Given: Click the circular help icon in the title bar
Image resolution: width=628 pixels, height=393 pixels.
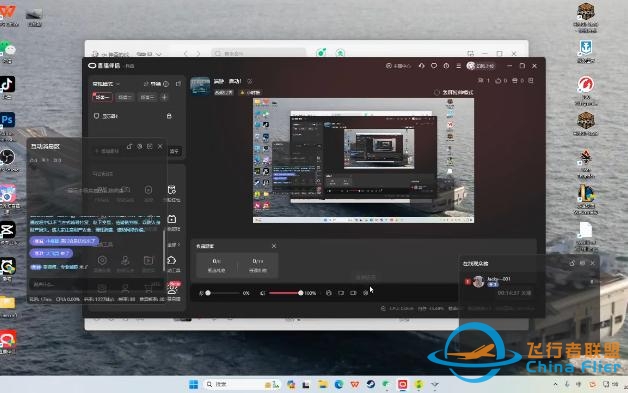Looking at the screenshot, I should [x=446, y=66].
